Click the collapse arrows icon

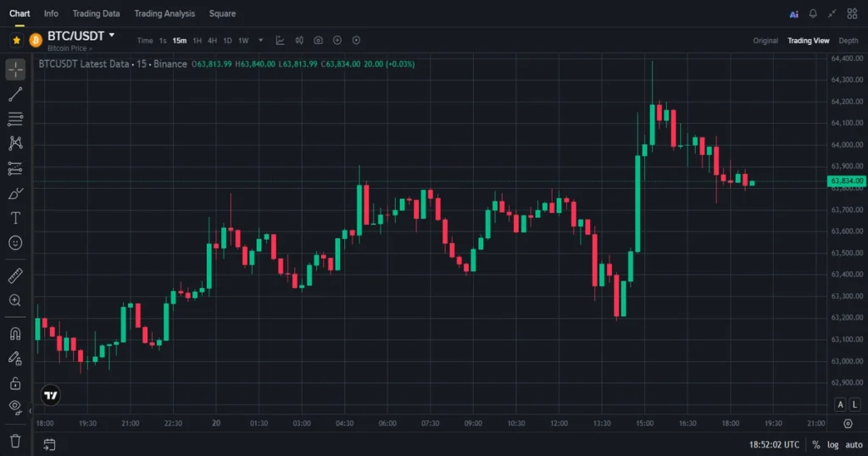[832, 14]
